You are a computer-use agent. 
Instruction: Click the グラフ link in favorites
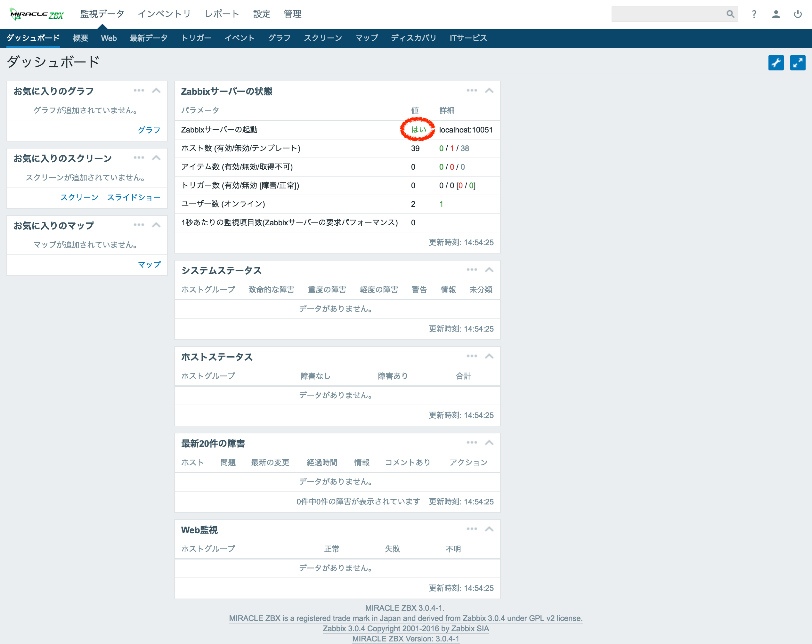click(x=149, y=130)
